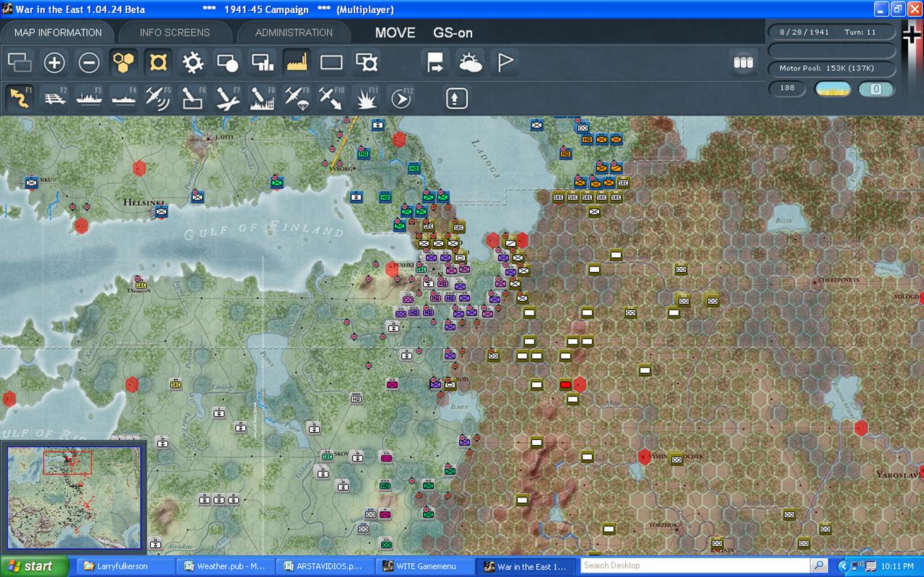Toggle the unit stacks icon at toolbar right
The height and width of the screenshot is (577, 924).
point(743,63)
